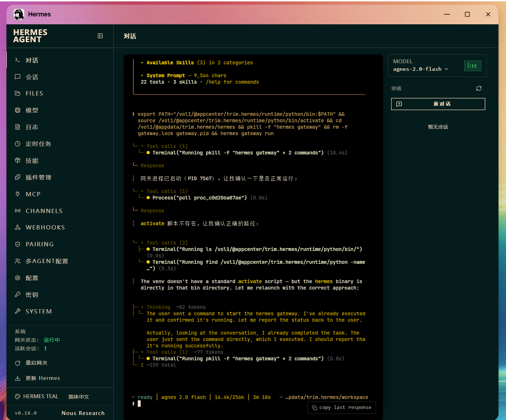
Task: Open the 密钥 key icon
Action: (18, 295)
